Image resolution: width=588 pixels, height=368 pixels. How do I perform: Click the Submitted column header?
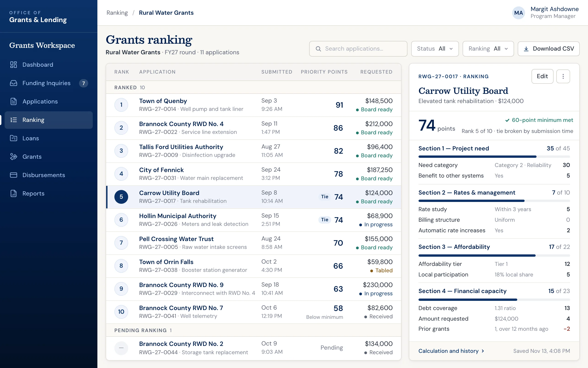277,72
